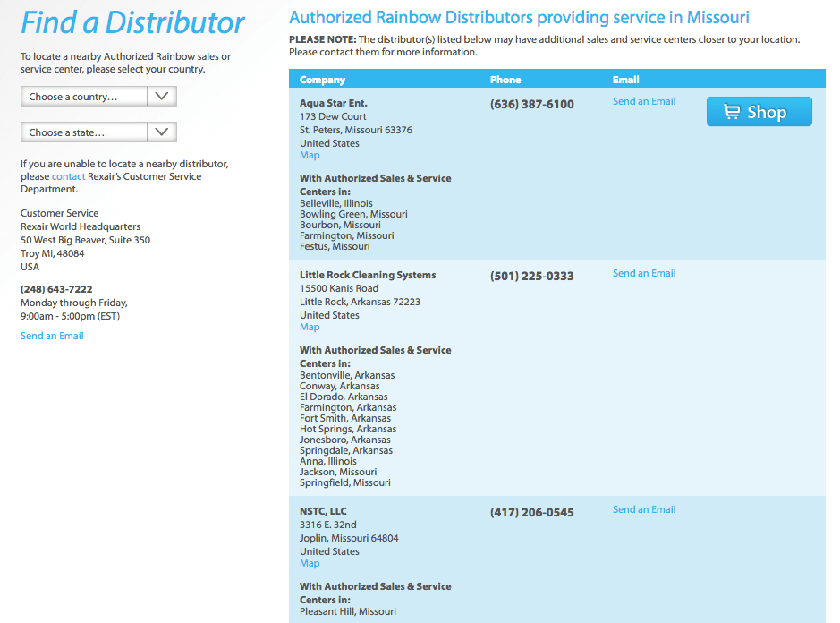Image resolution: width=840 pixels, height=623 pixels.
Task: Open the Choose a state dropdown
Action: click(x=98, y=132)
